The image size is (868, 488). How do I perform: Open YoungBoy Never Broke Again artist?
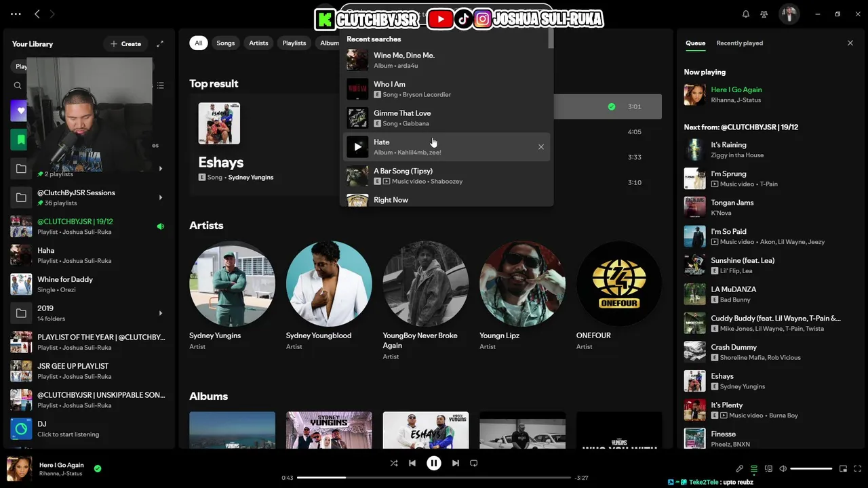426,301
